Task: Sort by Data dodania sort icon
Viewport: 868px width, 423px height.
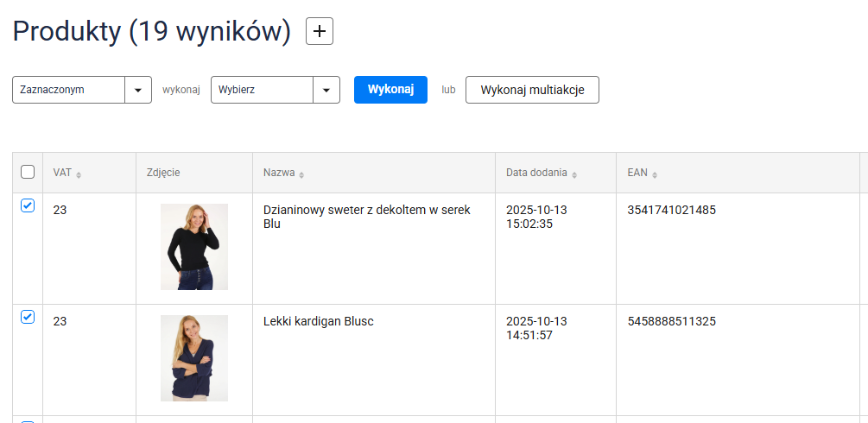Action: pyautogui.click(x=574, y=174)
